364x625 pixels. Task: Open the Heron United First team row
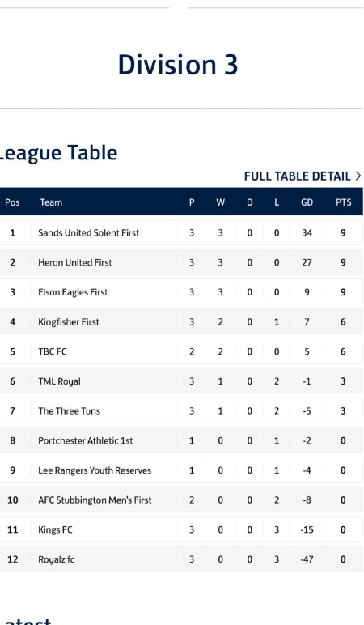(x=75, y=262)
